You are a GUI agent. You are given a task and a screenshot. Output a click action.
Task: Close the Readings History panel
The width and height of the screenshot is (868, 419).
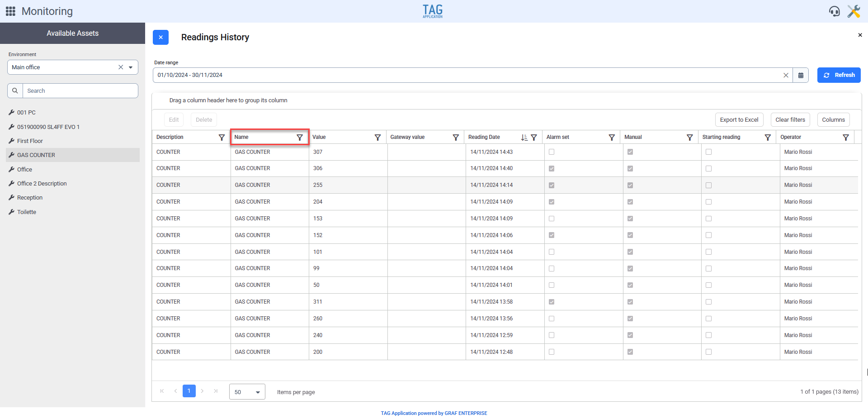(x=860, y=35)
